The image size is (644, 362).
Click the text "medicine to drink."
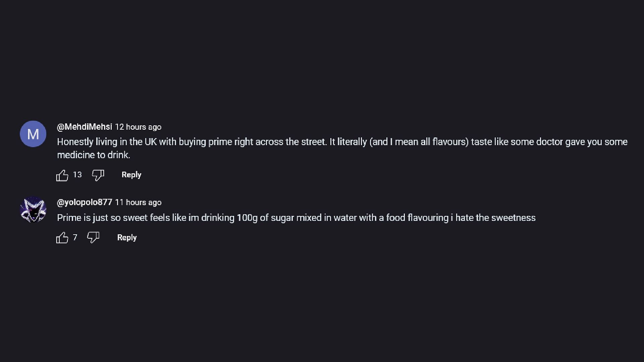[94, 155]
